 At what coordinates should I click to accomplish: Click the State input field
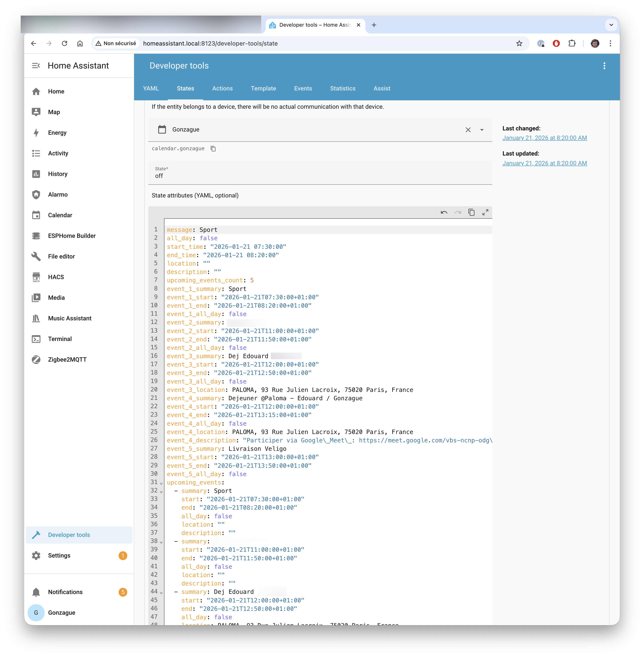pos(320,176)
